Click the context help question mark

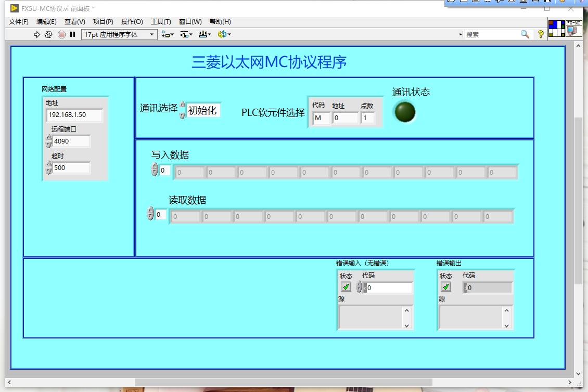click(x=540, y=34)
